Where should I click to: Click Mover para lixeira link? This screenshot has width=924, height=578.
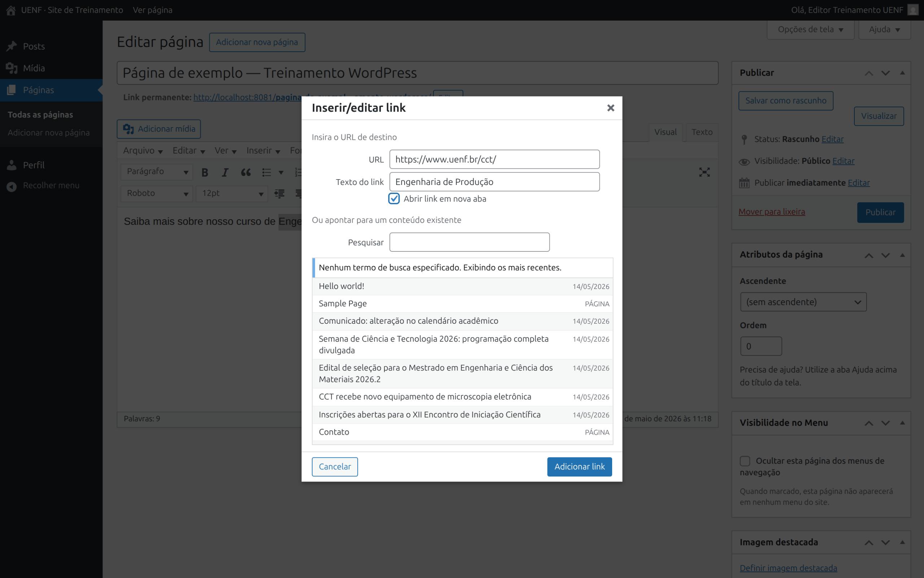772,212
